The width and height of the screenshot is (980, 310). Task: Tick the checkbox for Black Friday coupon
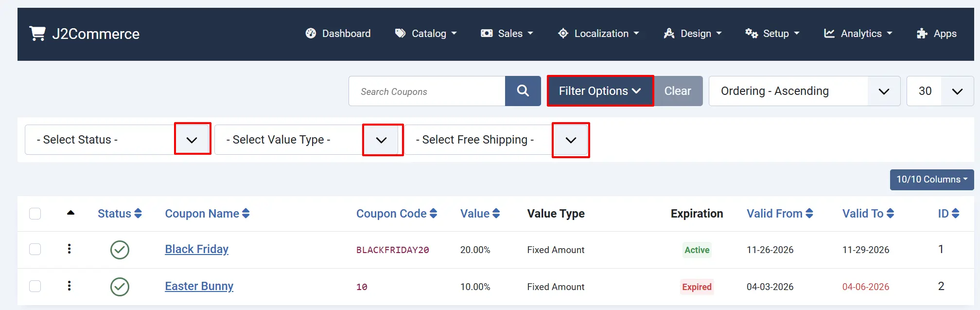point(35,249)
